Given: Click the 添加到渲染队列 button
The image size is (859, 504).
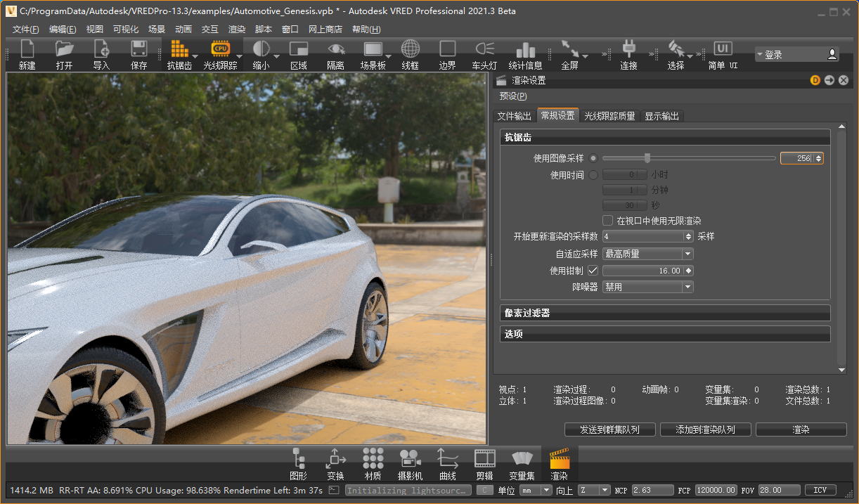Looking at the screenshot, I should pos(706,429).
